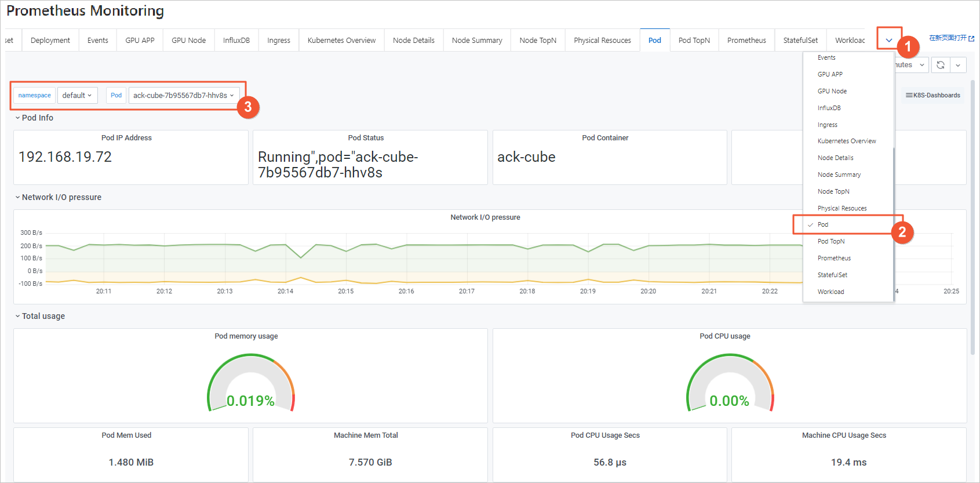Click the Network I/O pressure chart title
Screen dimensions: 980x483
[485, 217]
